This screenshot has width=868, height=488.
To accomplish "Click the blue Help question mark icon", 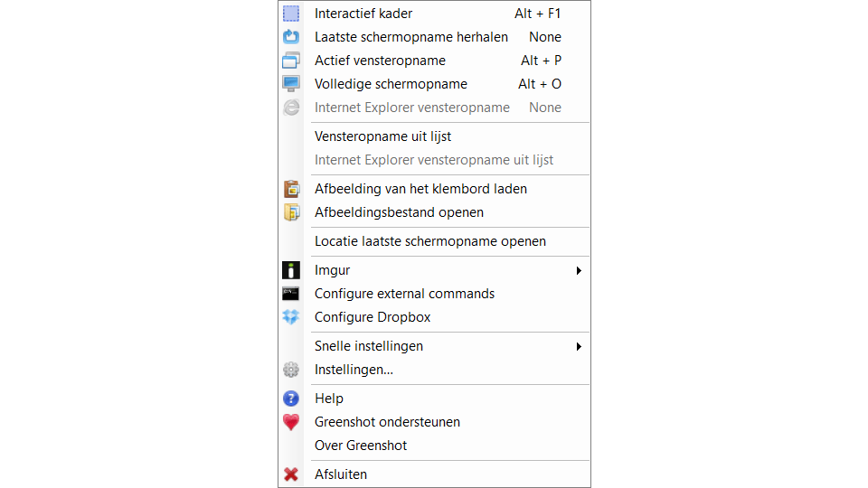I will (x=291, y=399).
